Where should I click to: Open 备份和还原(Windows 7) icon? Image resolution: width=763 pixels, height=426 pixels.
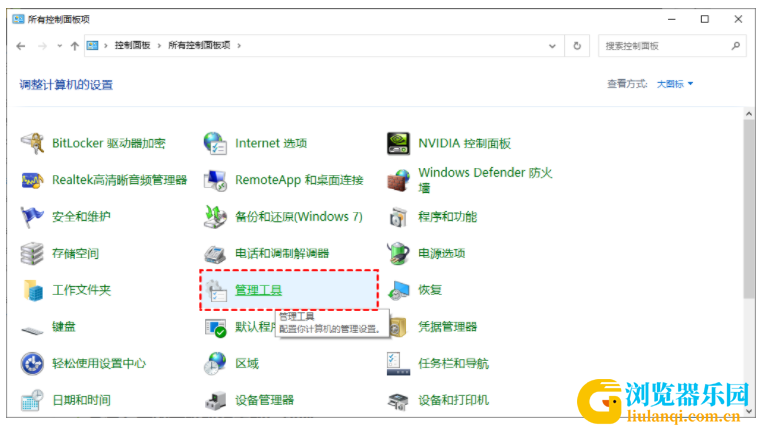point(215,217)
